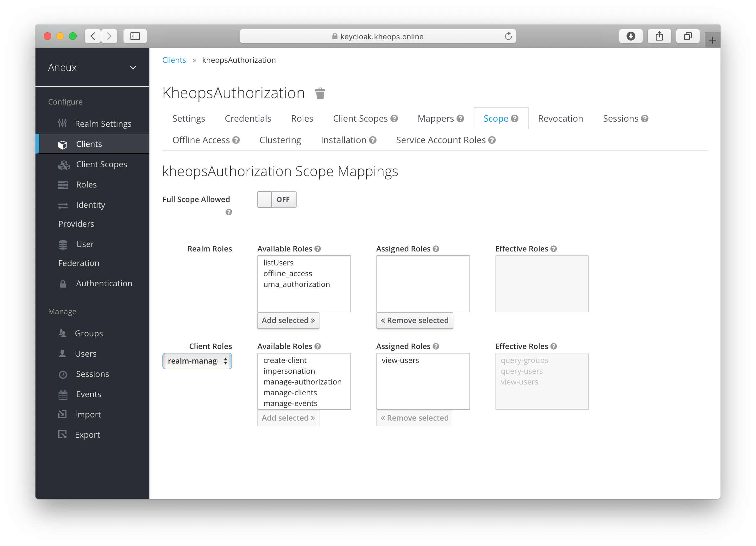
Task: Select impersonation in client Available Roles
Action: click(x=289, y=371)
